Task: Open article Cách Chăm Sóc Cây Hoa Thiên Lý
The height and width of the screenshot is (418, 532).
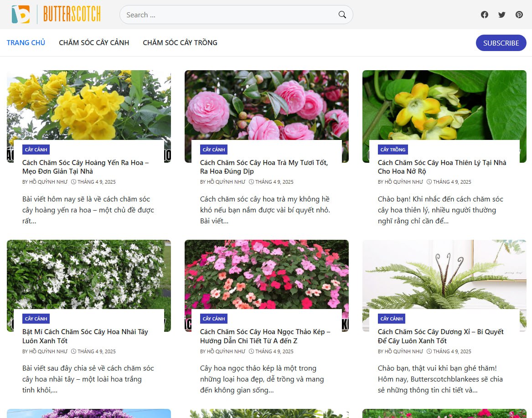Action: click(442, 167)
